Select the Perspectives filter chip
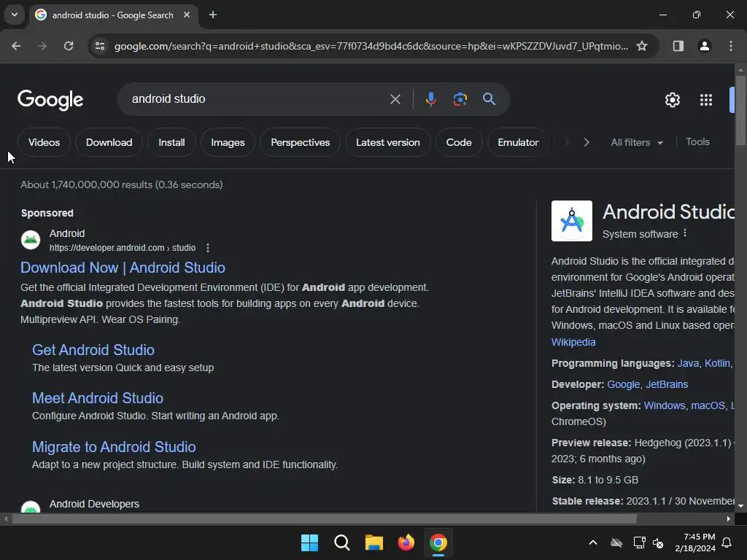 (300, 142)
